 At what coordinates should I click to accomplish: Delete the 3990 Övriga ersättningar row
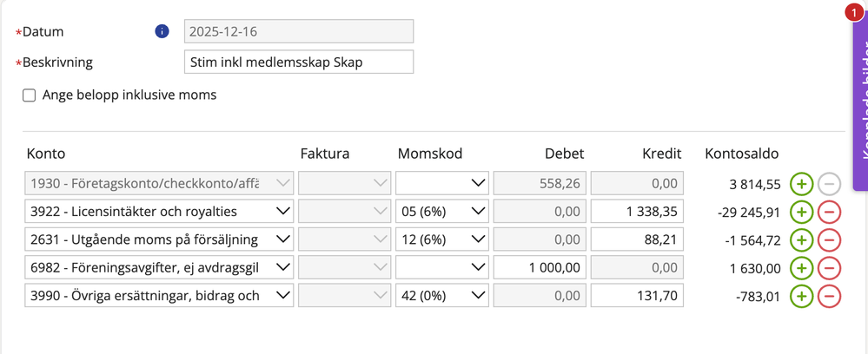[830, 296]
